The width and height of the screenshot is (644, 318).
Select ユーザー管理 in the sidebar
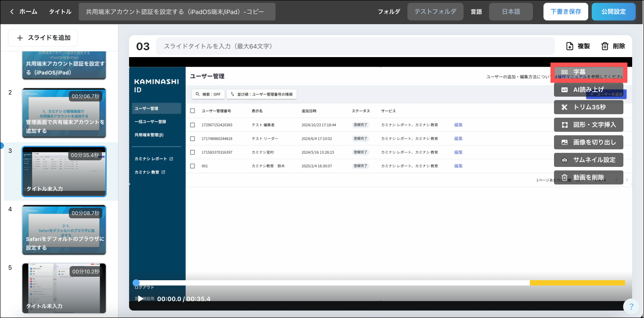tap(156, 108)
